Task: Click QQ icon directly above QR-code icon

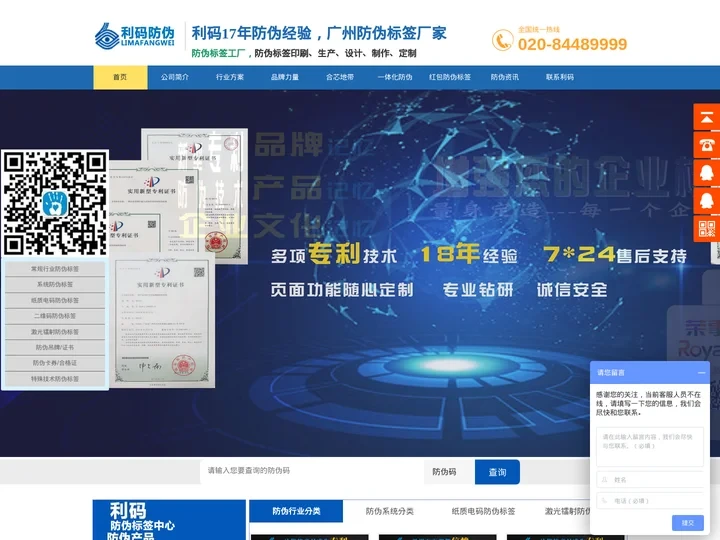Action: click(706, 201)
